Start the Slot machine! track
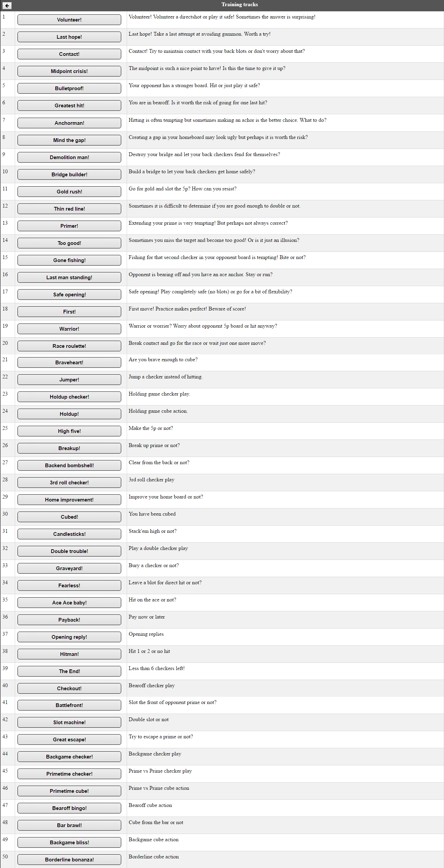The height and width of the screenshot is (868, 444). point(69,723)
